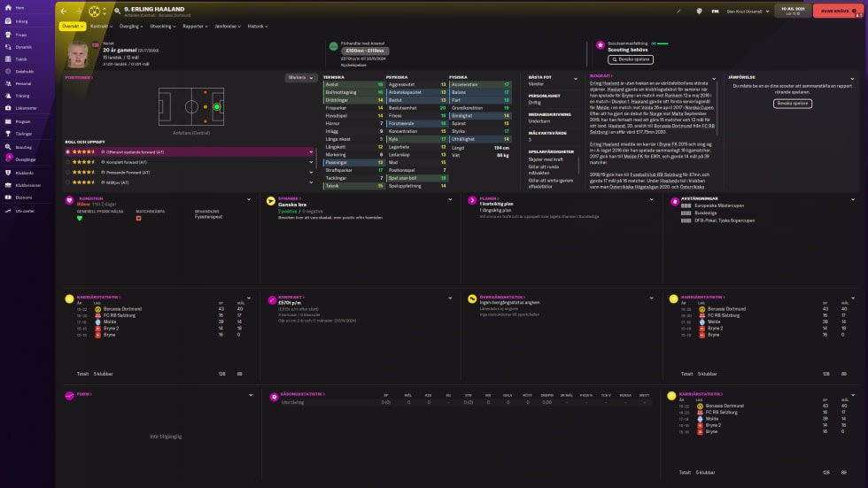
Task: Click Bevaka spelare under Scouting behövs
Action: click(x=630, y=59)
